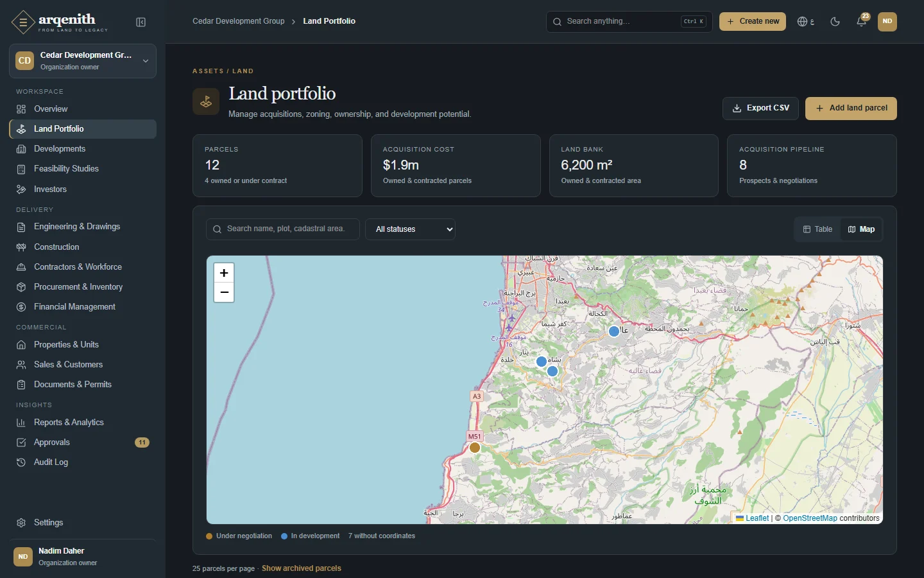
Task: Click the ND avatar in top bar
Action: [887, 21]
